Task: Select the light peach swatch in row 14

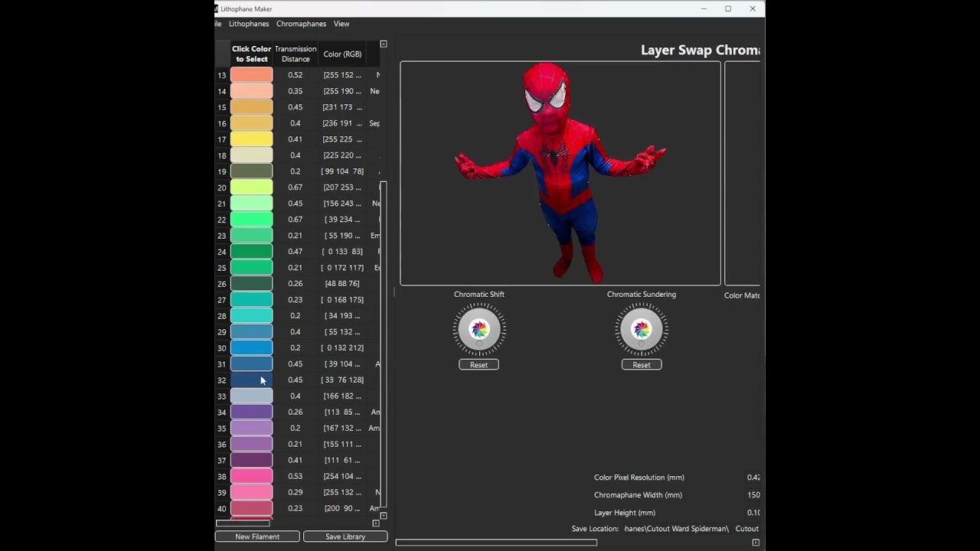Action: pyautogui.click(x=251, y=91)
